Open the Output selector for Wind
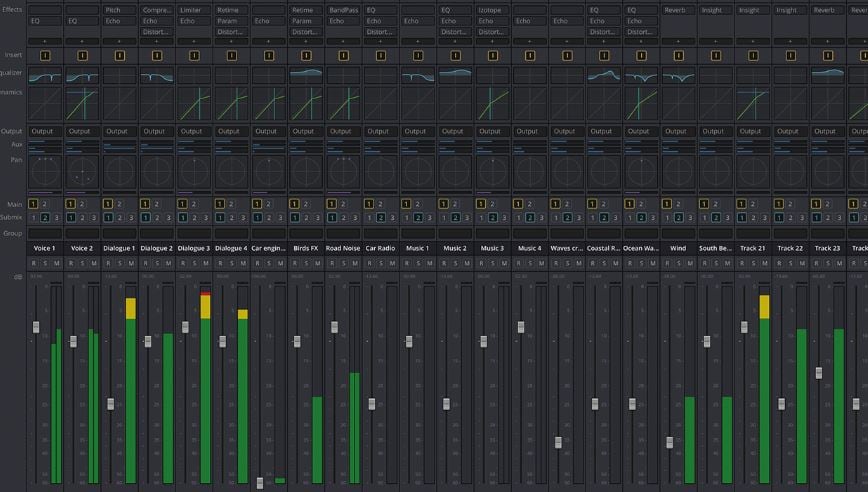The height and width of the screenshot is (492, 868). click(678, 131)
